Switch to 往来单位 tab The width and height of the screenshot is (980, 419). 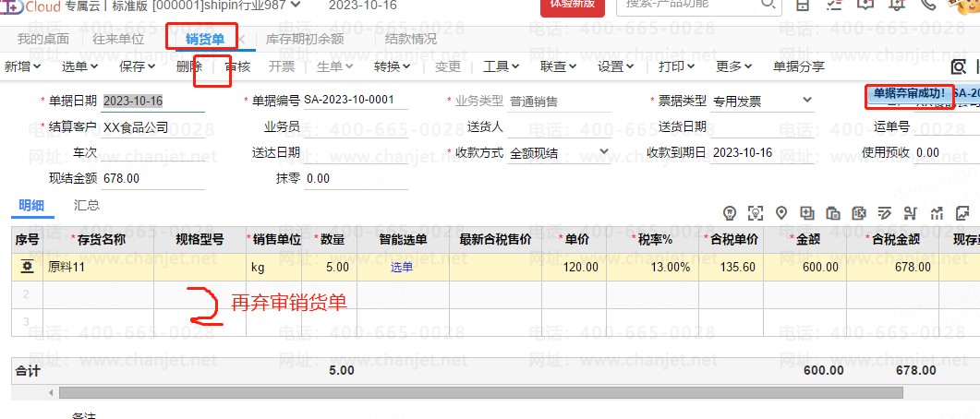tap(118, 40)
